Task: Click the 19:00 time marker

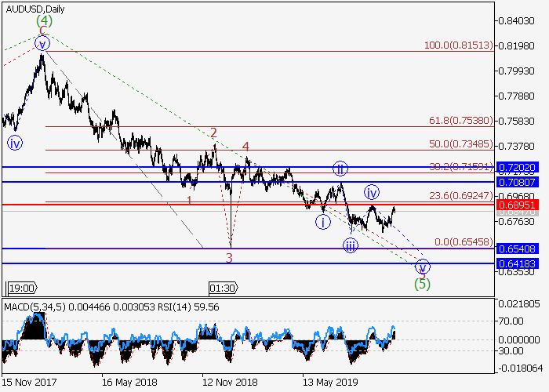Action: tap(21, 288)
